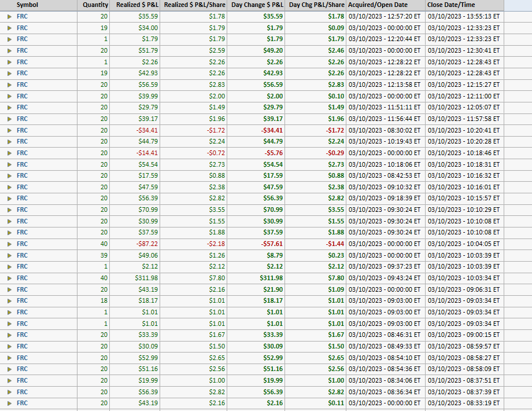This screenshot has width=532, height=411.
Task: Open FRC symbol link closed at 10:15:57
Action: pyautogui.click(x=22, y=199)
